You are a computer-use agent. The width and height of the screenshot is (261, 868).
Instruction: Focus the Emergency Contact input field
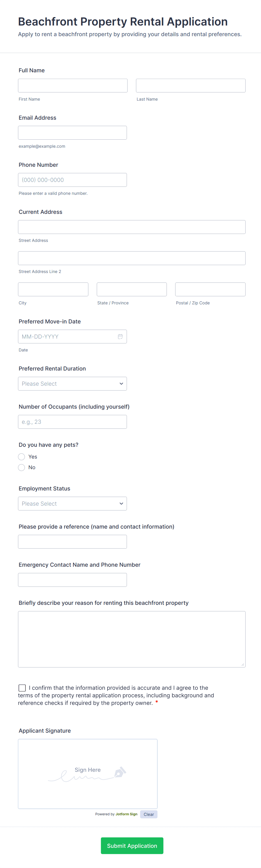pos(72,580)
